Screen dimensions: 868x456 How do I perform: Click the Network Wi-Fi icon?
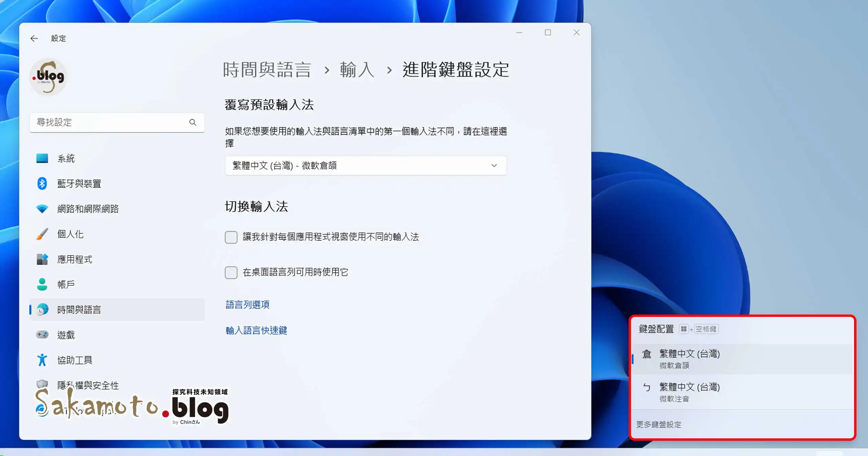42,209
